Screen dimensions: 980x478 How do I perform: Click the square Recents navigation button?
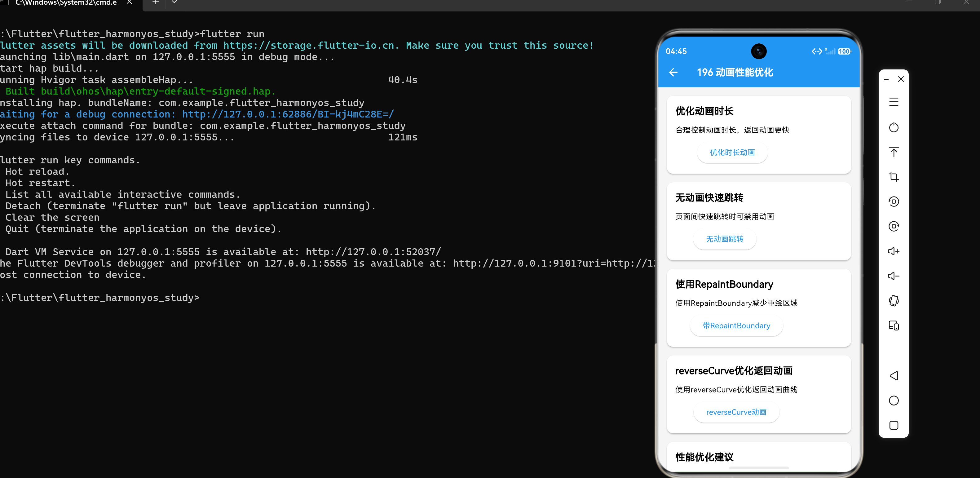[x=894, y=425]
